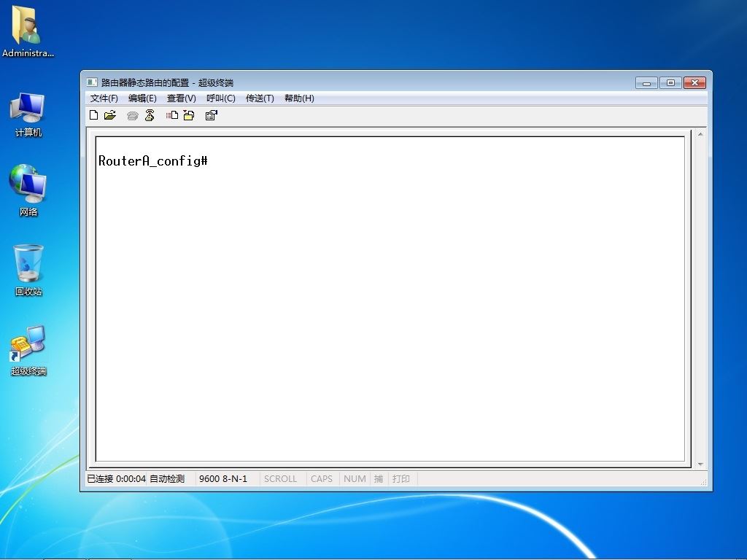Click the scrollbar down arrow
This screenshot has height=560, width=747.
[700, 464]
